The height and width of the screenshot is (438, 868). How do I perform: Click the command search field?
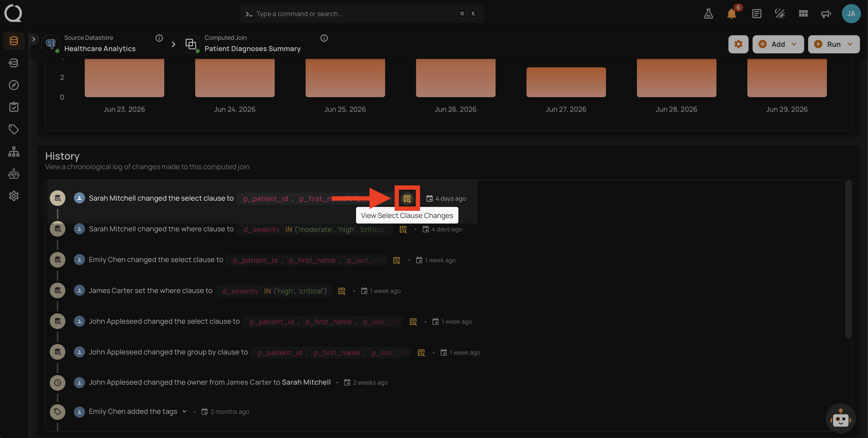point(362,14)
